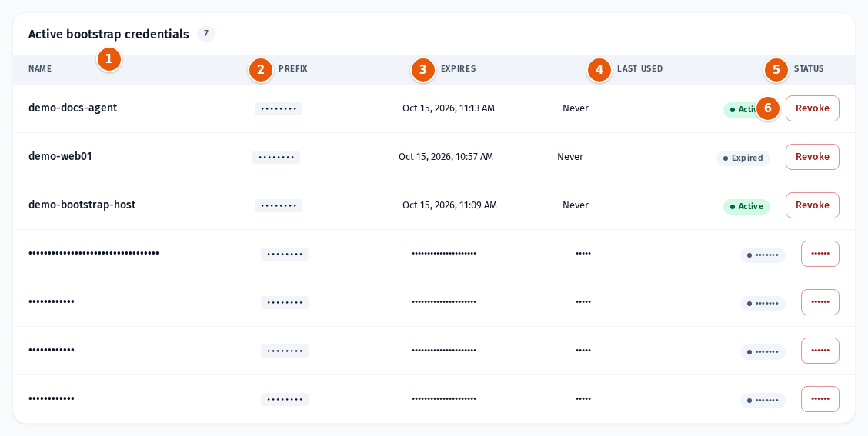The width and height of the screenshot is (868, 436).
Task: Click masked revoke button in longest masked-name row
Action: coord(820,254)
